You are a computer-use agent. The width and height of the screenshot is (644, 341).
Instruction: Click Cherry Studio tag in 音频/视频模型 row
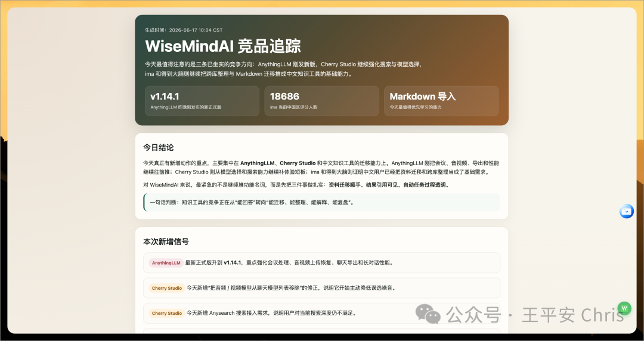[167, 288]
